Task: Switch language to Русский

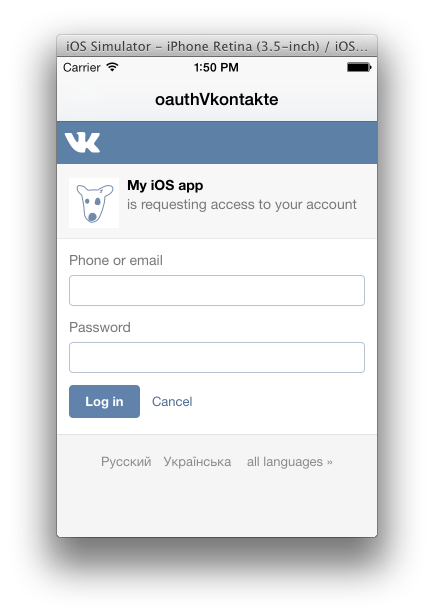Action: (x=126, y=462)
